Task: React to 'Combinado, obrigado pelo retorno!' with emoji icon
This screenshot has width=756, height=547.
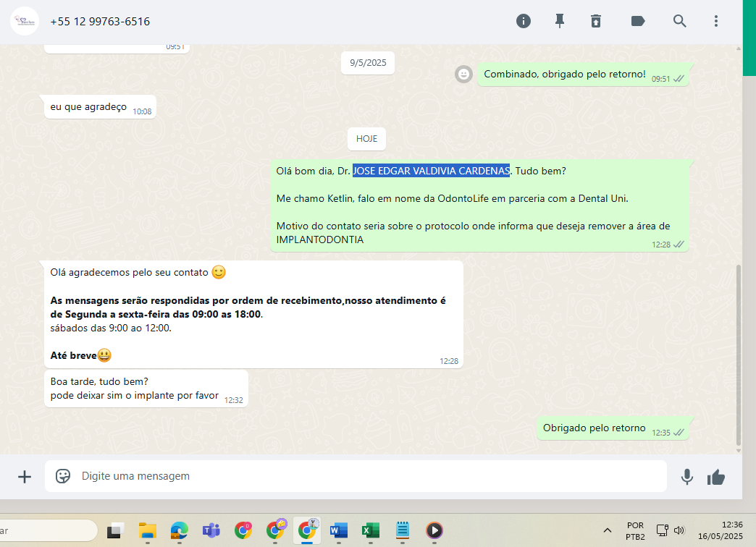Action: pos(463,74)
